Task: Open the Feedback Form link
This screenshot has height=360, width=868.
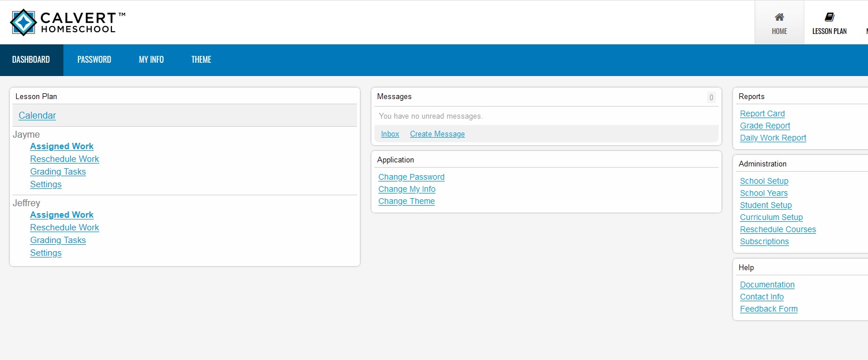Action: coord(768,309)
